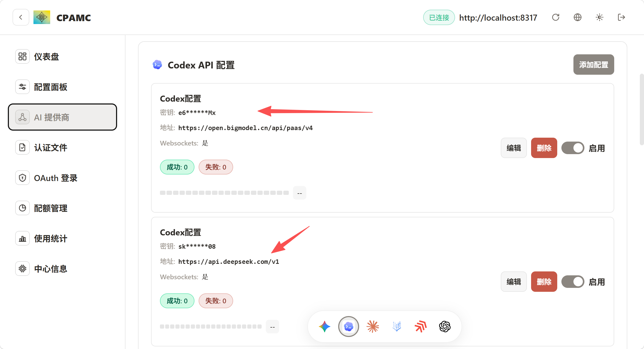Click the page vertical scrollbar
The image size is (644, 349).
point(642,110)
